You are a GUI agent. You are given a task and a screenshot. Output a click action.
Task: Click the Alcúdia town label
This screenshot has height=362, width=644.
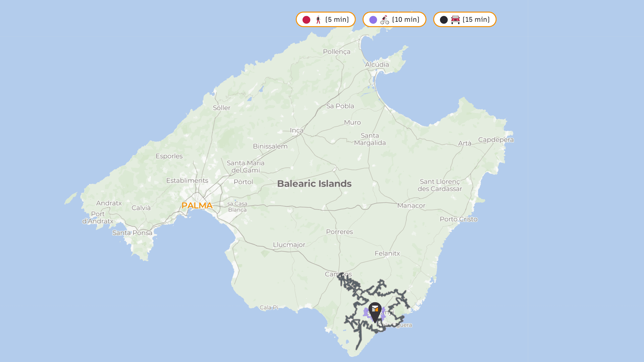pos(377,64)
